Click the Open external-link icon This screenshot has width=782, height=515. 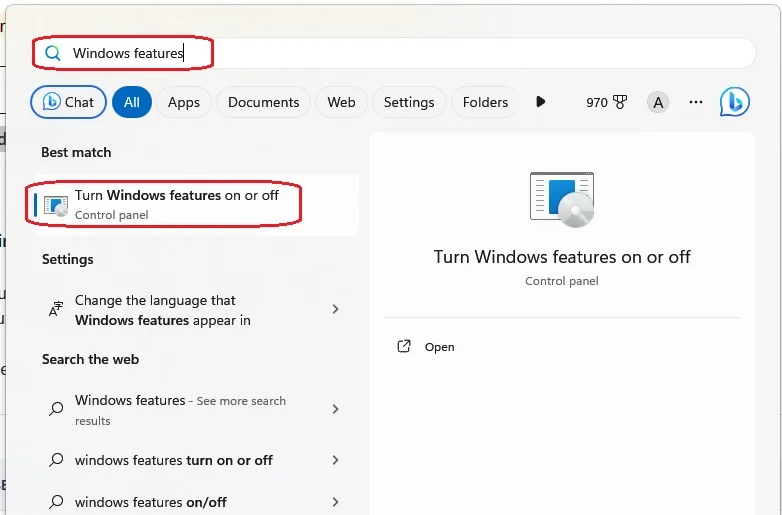(403, 346)
